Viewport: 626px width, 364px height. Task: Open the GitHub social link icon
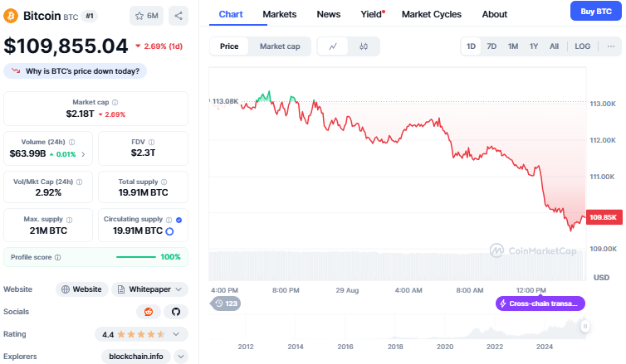pyautogui.click(x=176, y=312)
